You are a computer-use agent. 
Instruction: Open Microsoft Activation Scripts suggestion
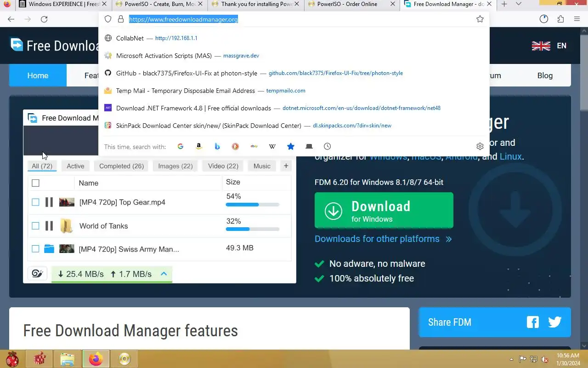tap(294, 56)
